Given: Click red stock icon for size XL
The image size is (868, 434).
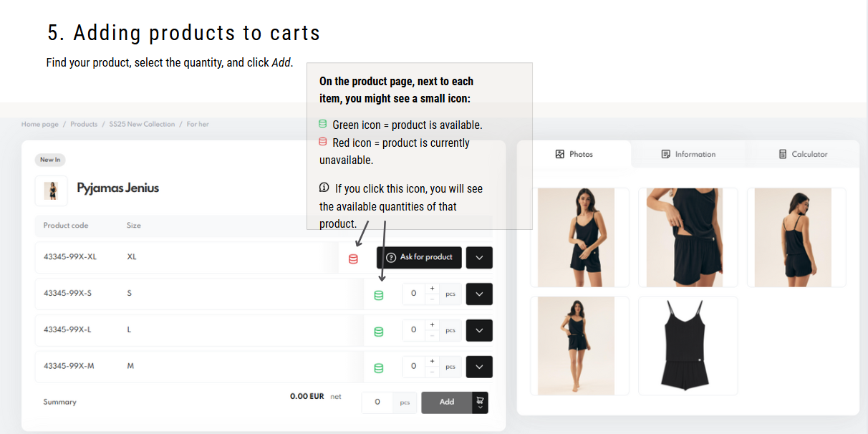Looking at the screenshot, I should 353,259.
